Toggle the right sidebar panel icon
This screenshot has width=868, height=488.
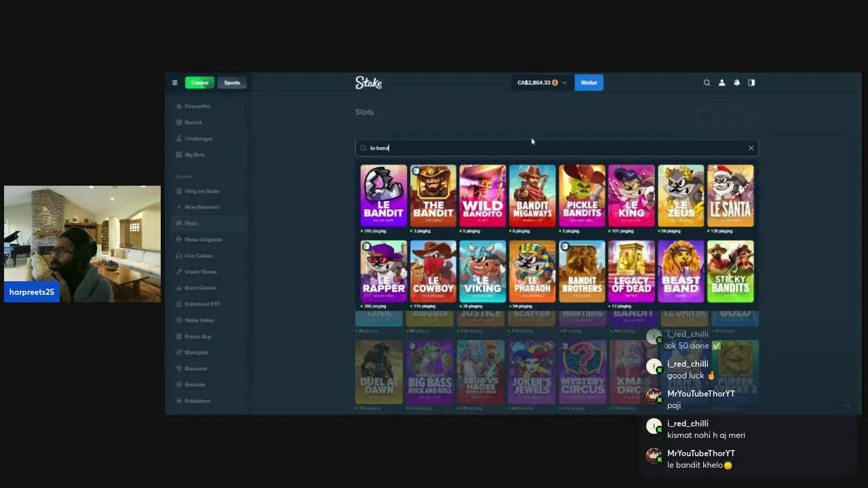(x=751, y=83)
